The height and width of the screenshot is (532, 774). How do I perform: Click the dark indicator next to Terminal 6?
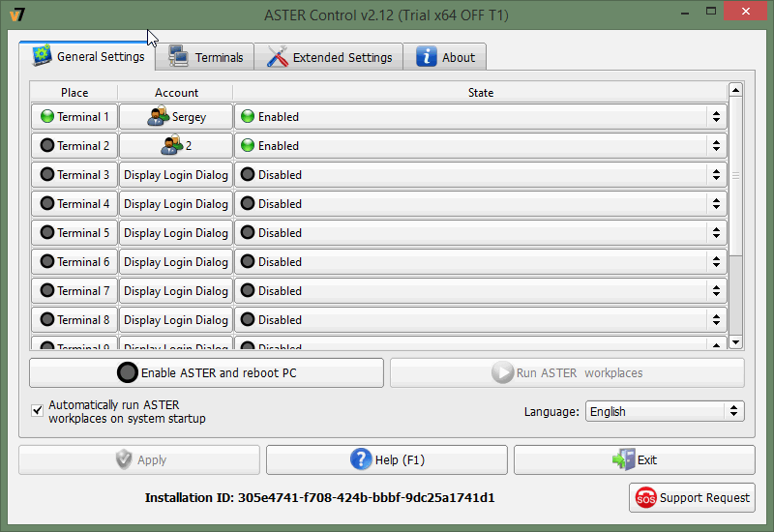[x=46, y=261]
